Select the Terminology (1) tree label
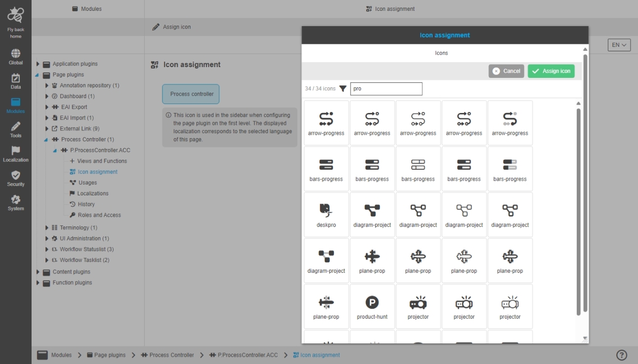Viewport: 638px width, 364px height. (x=79, y=228)
